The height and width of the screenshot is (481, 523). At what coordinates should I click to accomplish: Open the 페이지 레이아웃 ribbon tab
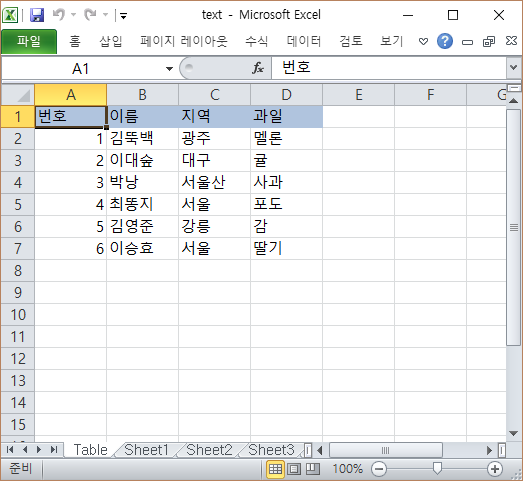click(x=183, y=41)
